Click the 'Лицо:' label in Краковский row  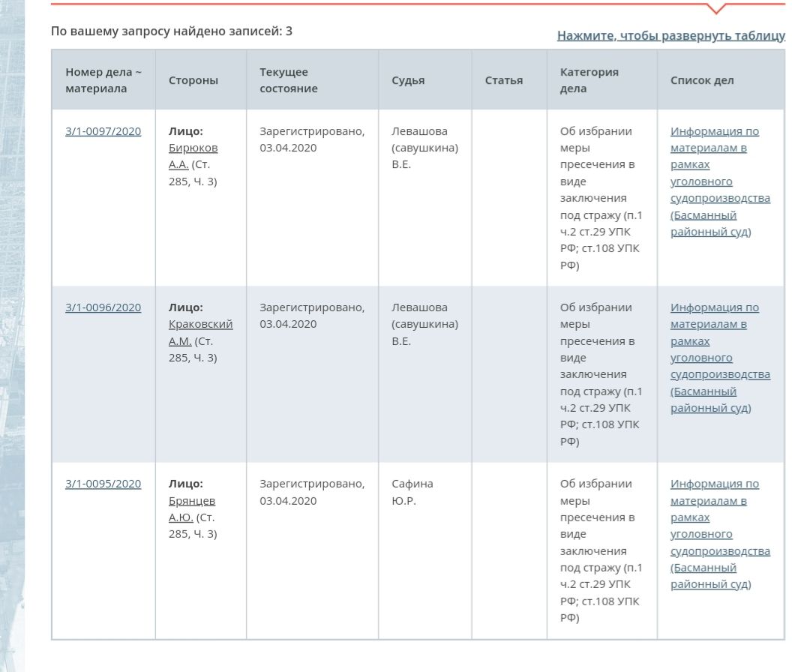tap(186, 307)
